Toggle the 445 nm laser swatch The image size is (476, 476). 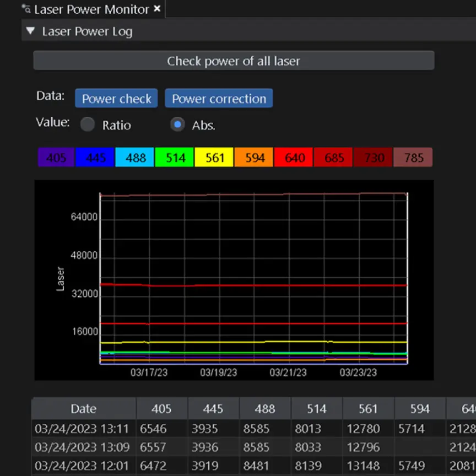click(95, 158)
